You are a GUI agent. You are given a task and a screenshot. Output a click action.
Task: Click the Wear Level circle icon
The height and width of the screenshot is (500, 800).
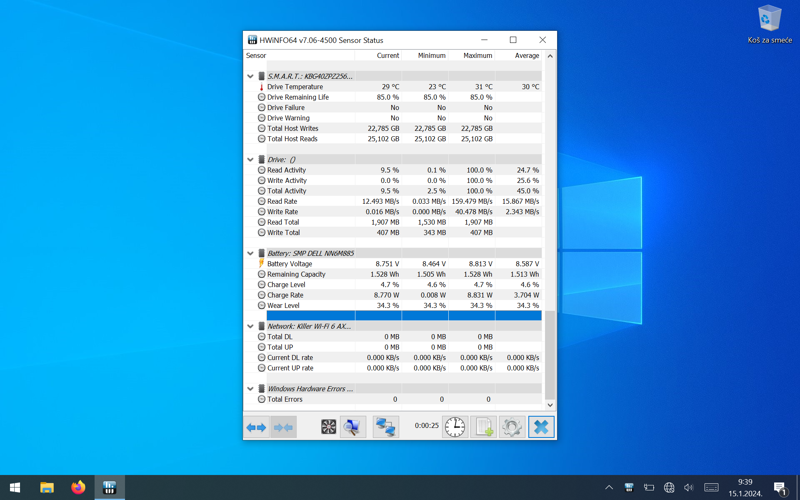[262, 305]
